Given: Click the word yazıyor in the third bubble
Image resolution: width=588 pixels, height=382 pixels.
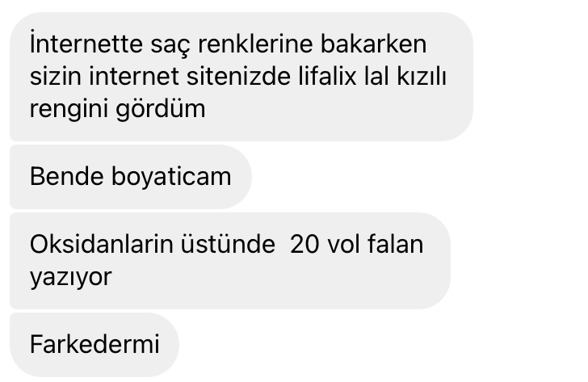Looking at the screenshot, I should (71, 277).
